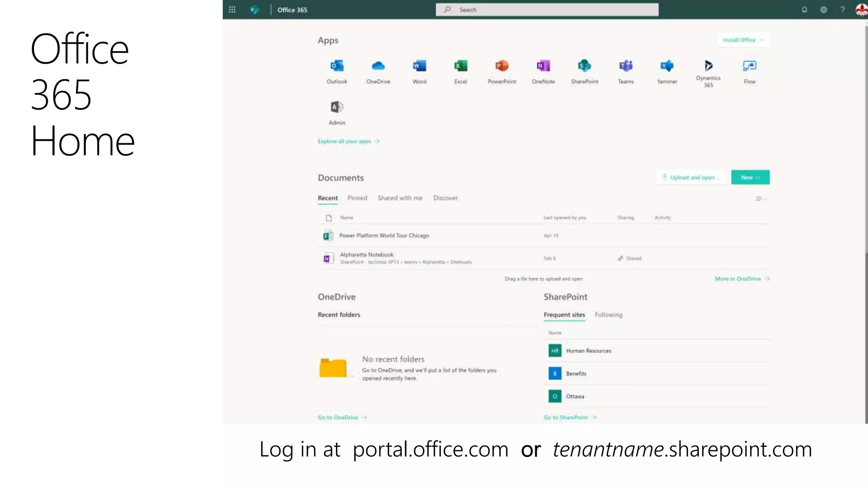
Task: Click the Shared status of Alpharetta Notebook
Action: pos(629,258)
